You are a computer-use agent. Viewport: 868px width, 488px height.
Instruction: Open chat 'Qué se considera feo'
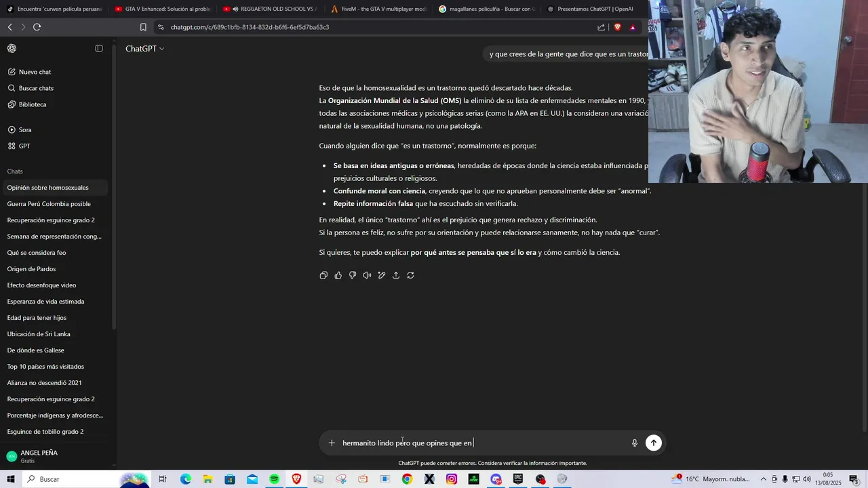(55, 253)
